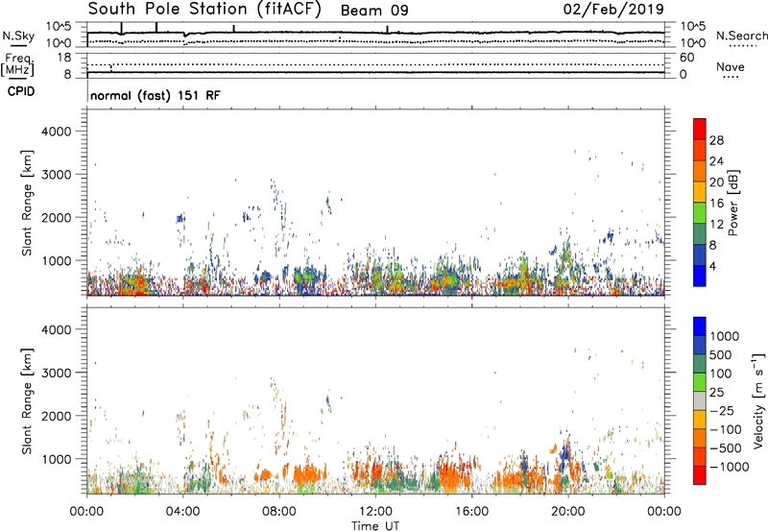Click the "25" velocity colorbar tick label
This screenshot has height=532, width=768.
[x=718, y=392]
